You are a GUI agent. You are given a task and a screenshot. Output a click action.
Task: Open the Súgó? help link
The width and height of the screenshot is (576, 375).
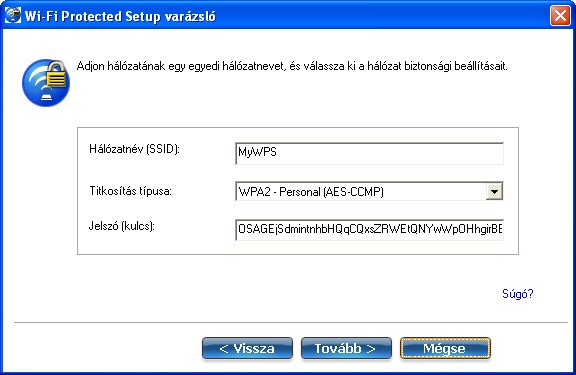(518, 294)
